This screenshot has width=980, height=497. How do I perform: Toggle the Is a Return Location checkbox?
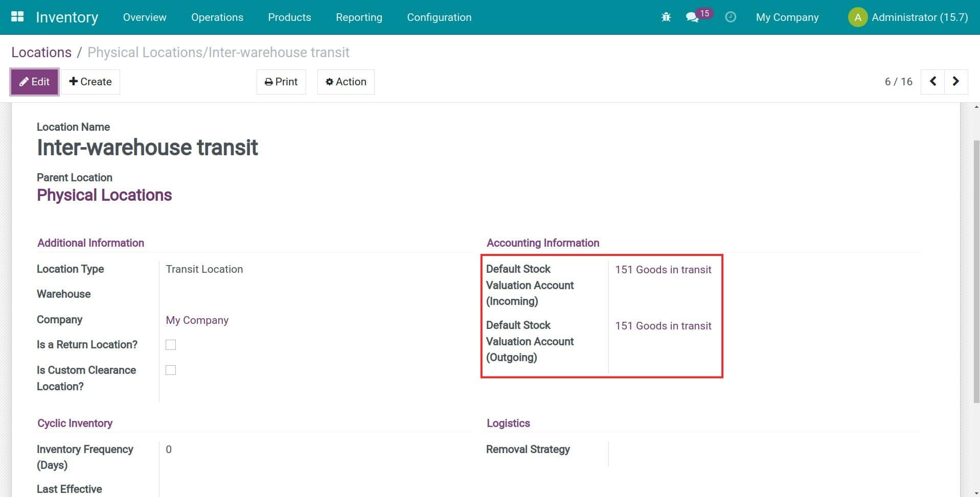pyautogui.click(x=171, y=345)
